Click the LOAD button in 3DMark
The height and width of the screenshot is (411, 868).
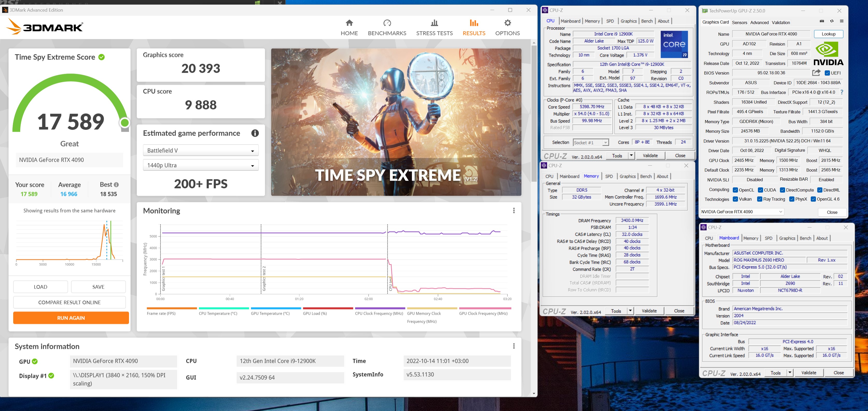[x=40, y=287]
